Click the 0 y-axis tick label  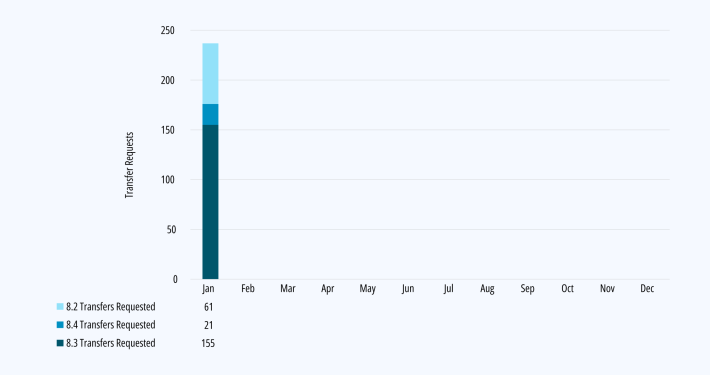pyautogui.click(x=175, y=279)
